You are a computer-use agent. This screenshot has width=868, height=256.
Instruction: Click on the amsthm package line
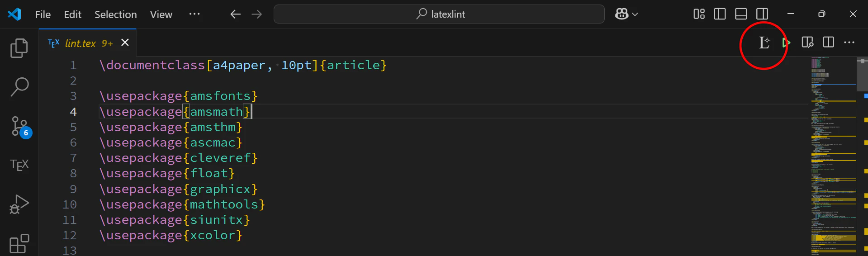click(171, 127)
